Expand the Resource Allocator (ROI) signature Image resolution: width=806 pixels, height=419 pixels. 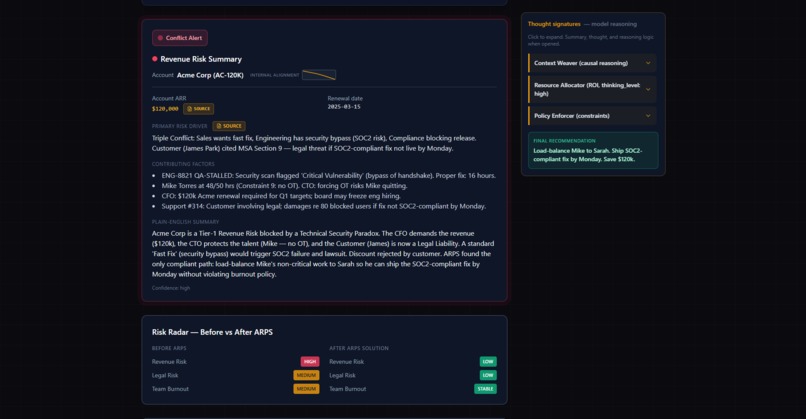click(592, 89)
